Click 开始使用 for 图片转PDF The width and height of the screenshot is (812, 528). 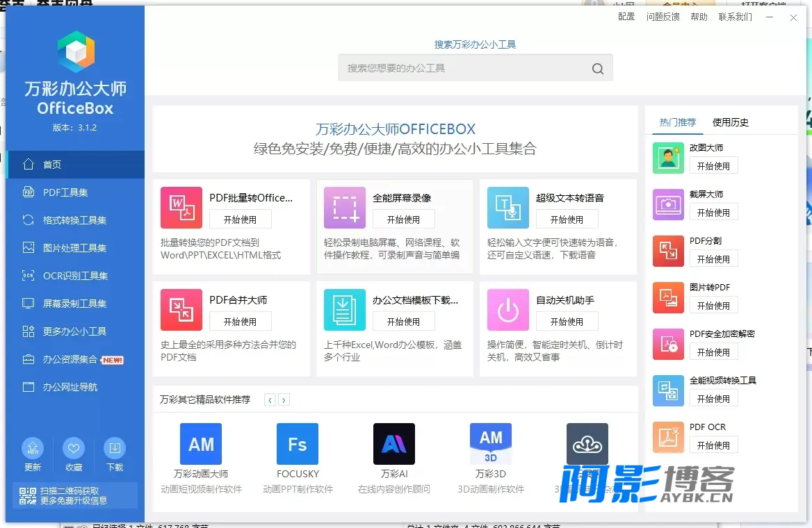(713, 306)
